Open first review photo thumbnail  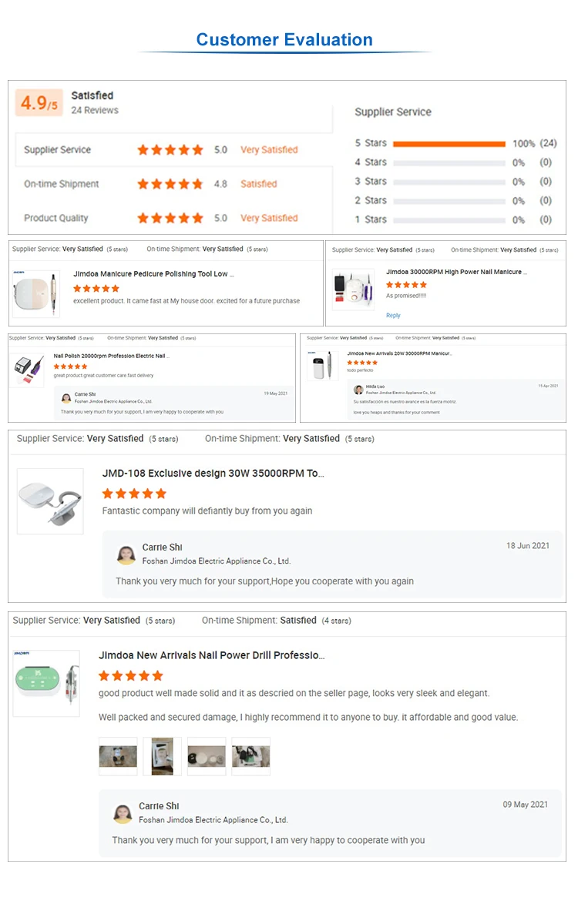pyautogui.click(x=118, y=756)
